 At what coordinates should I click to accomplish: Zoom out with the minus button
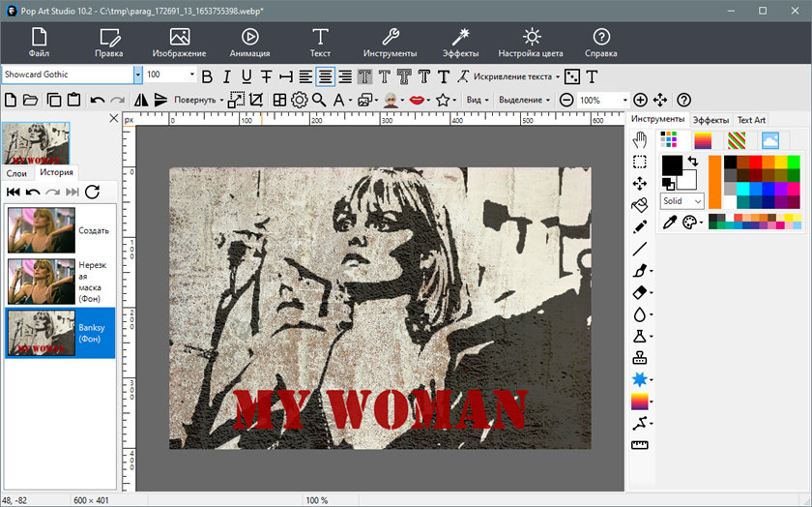(566, 100)
